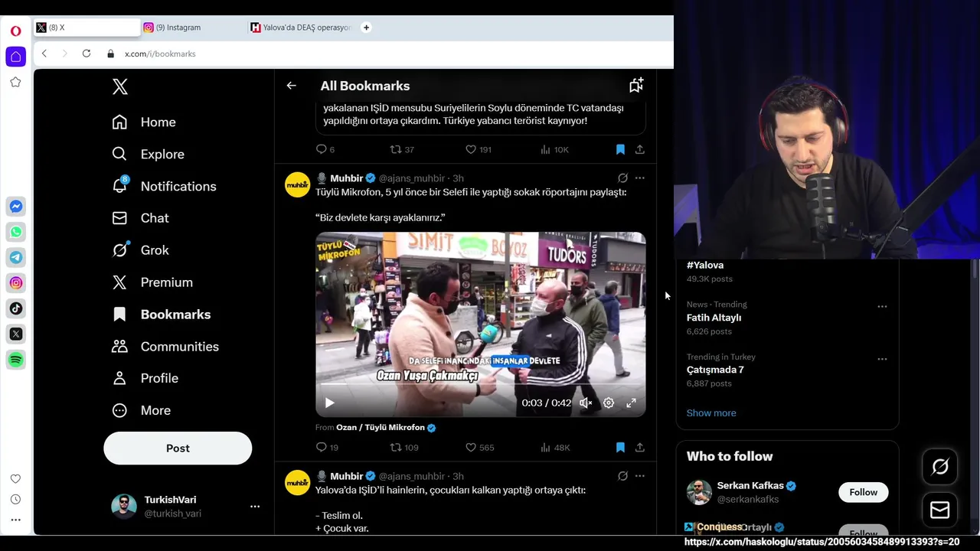Screen dimensions: 980x551
Task: Share the tweet with 565 likes
Action: click(640, 448)
